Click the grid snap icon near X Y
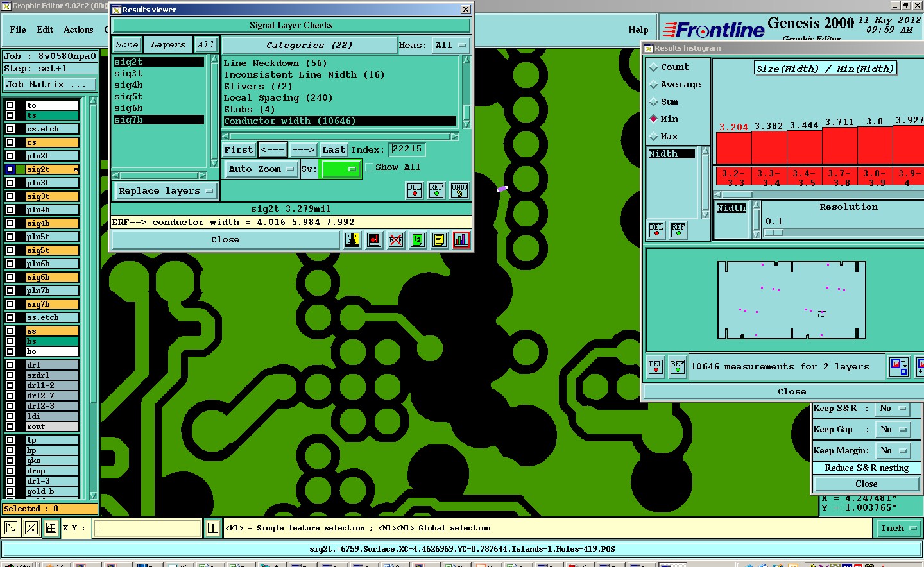Screen dimensions: 924x567 coord(51,529)
